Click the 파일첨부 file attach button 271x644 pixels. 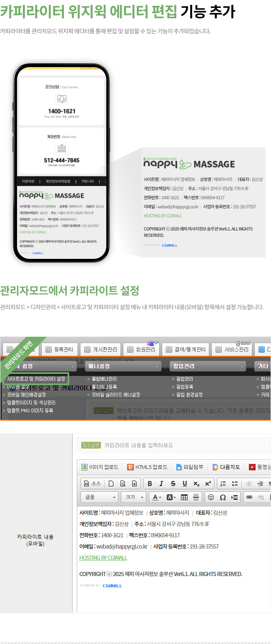click(190, 467)
